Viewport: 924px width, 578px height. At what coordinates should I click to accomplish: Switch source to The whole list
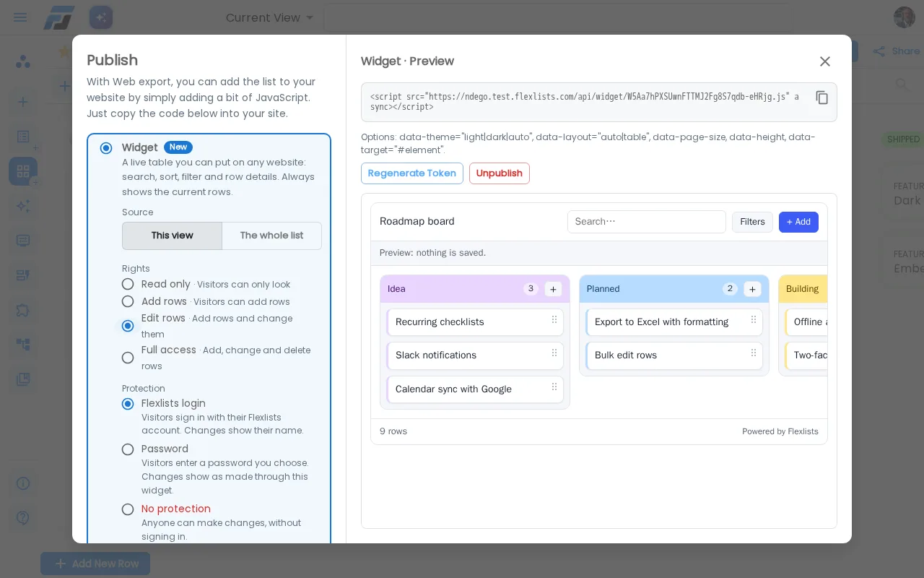coord(271,236)
